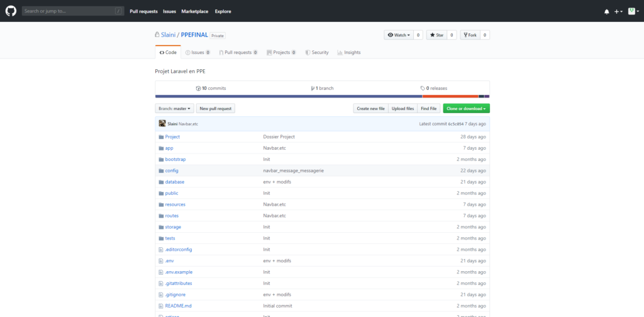The height and width of the screenshot is (317, 644).
Task: Click the Navbar,etc latest commit message
Action: tap(189, 124)
